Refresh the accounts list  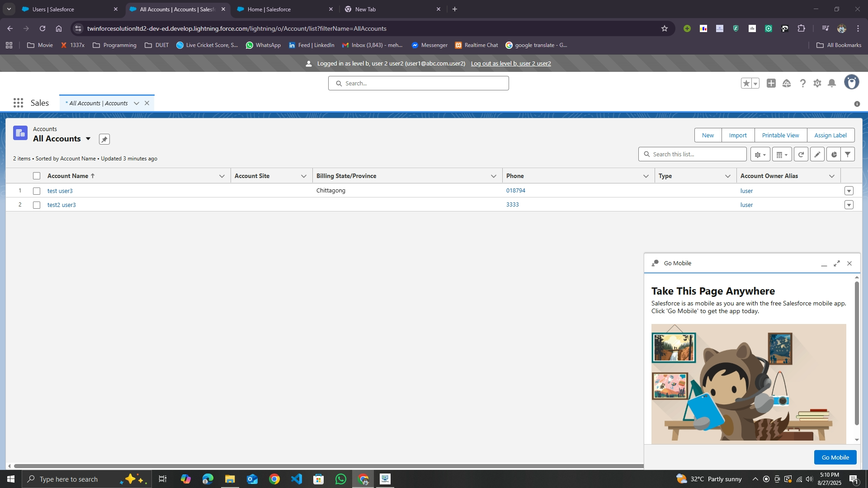coord(801,155)
